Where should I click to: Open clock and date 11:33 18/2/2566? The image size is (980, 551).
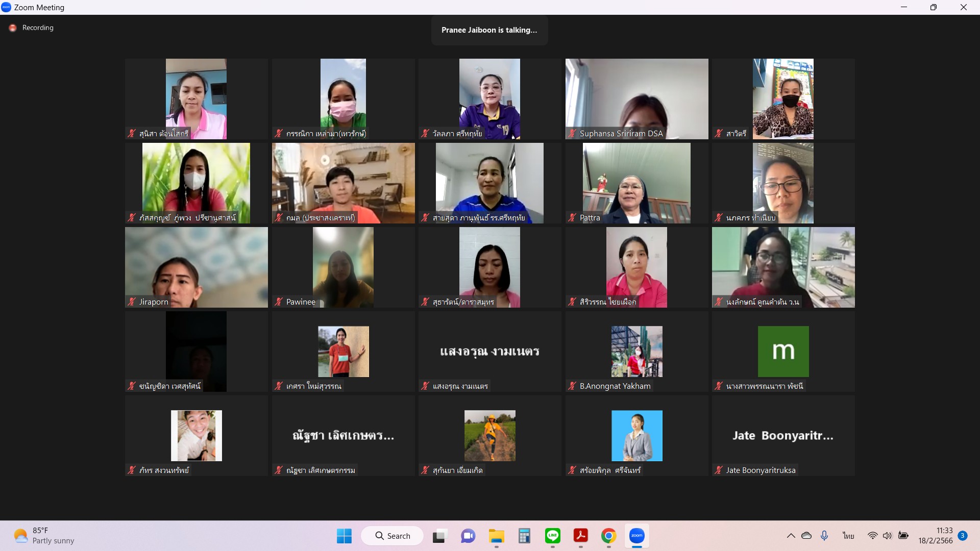pos(936,536)
